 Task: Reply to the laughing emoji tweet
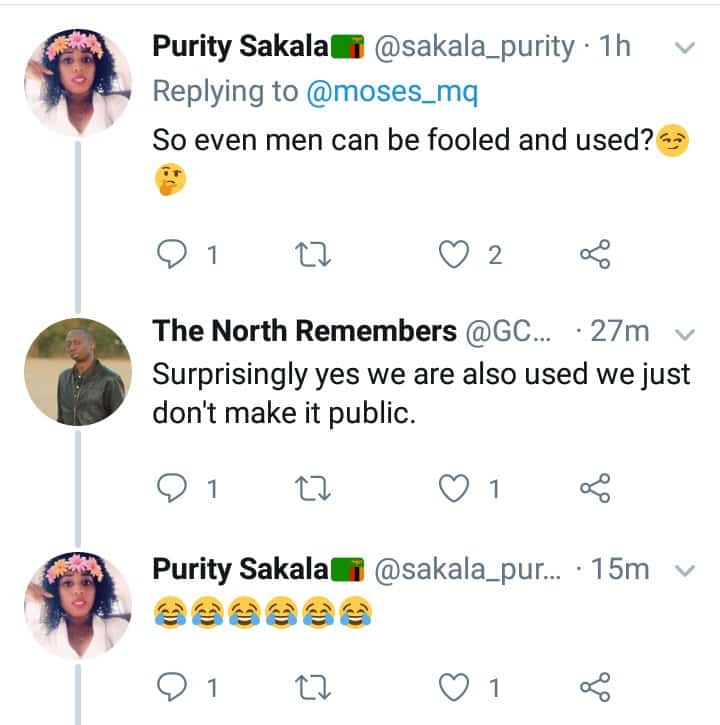[175, 686]
